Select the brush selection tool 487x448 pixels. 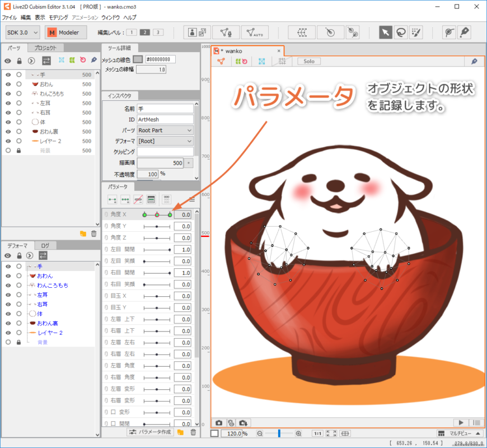pyautogui.click(x=416, y=32)
